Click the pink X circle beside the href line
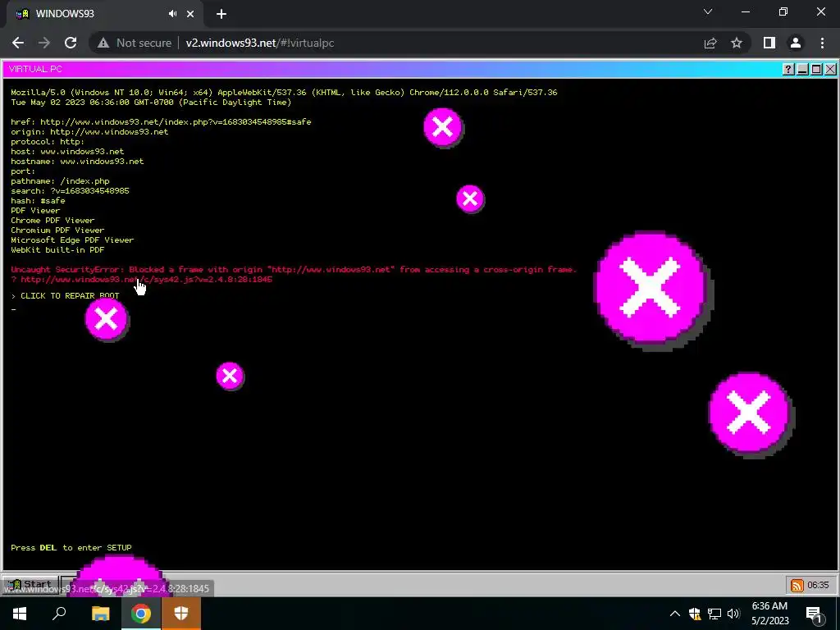 pyautogui.click(x=442, y=127)
